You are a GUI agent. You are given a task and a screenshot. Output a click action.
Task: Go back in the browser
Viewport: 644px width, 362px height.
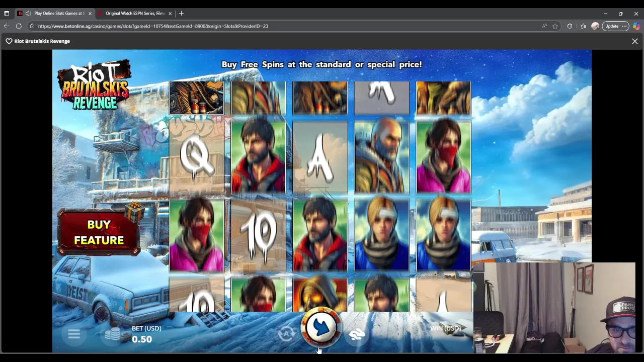[x=7, y=26]
